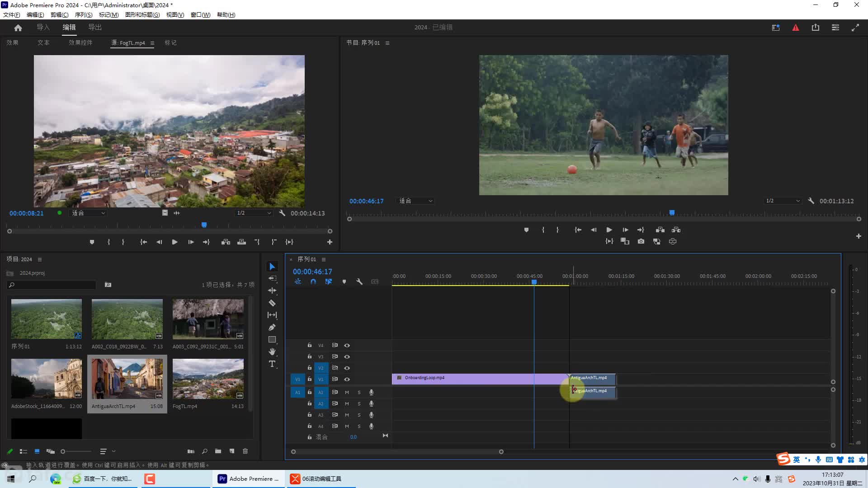Select the Type tool

pyautogui.click(x=272, y=364)
